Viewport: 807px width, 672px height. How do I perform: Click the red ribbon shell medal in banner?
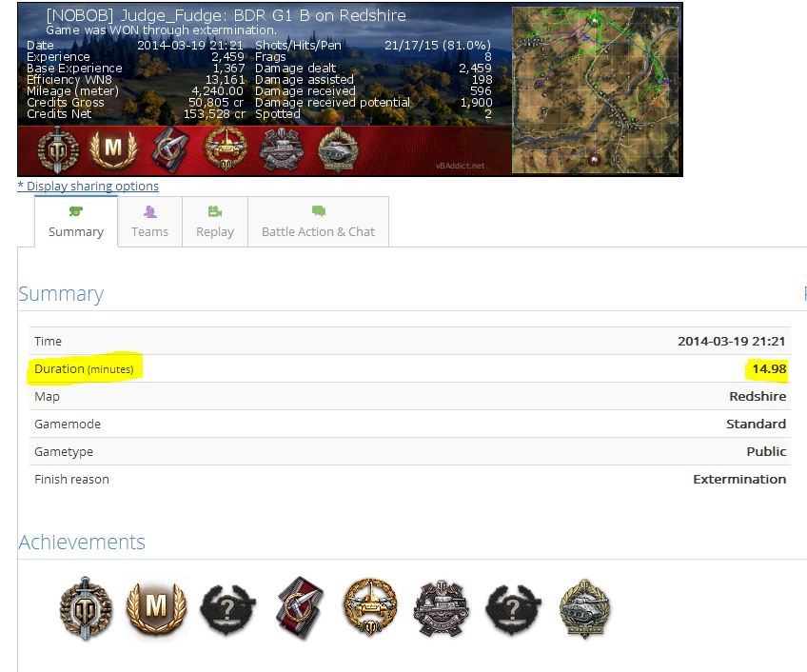(x=169, y=149)
